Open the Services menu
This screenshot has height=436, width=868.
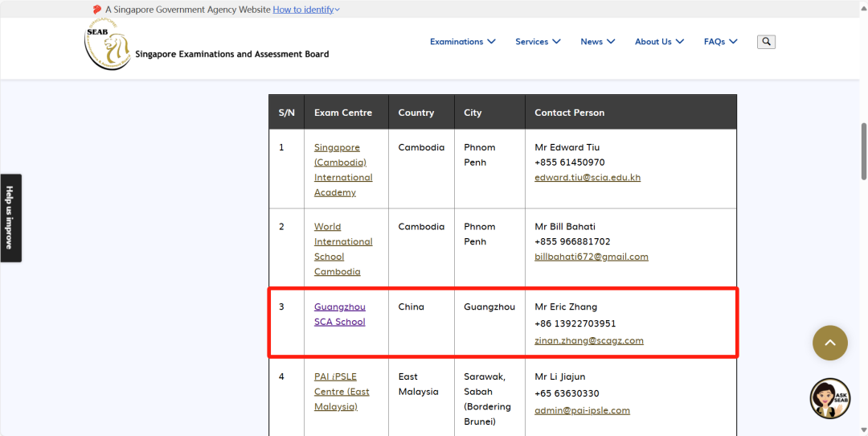[x=538, y=42]
